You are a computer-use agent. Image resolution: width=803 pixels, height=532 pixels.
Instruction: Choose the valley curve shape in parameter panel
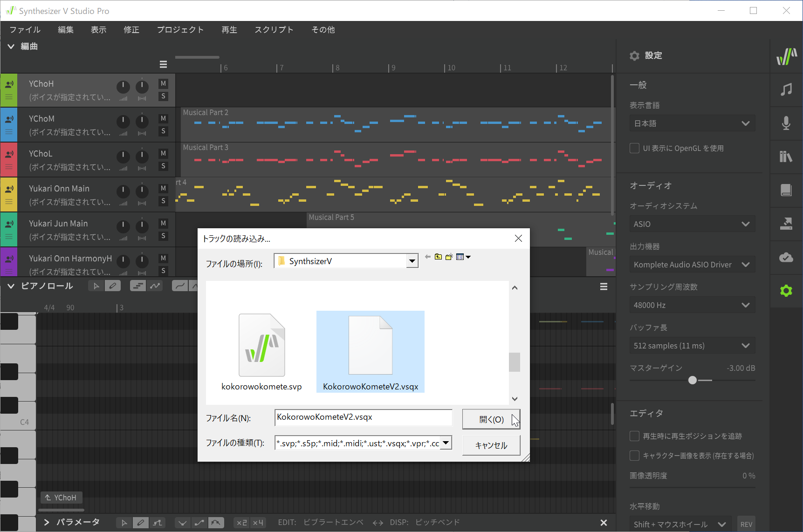(x=183, y=523)
